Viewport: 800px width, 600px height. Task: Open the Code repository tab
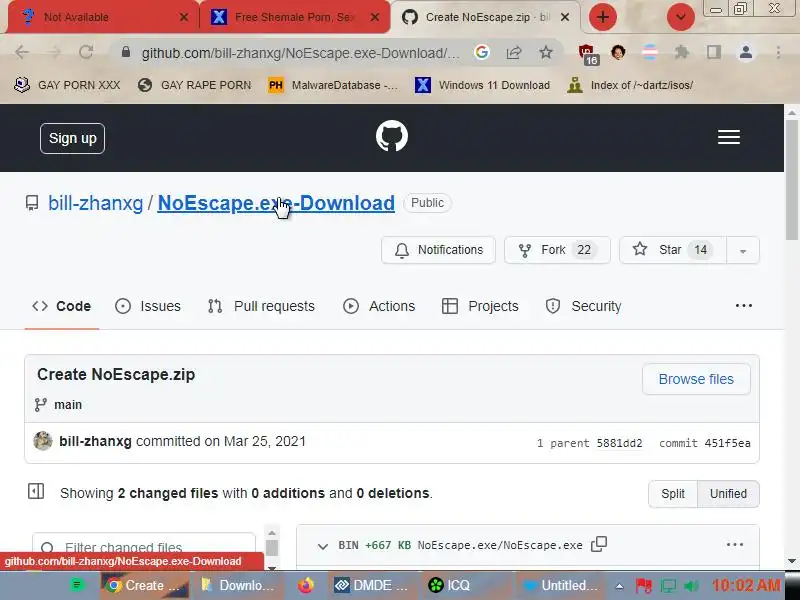[x=62, y=306]
